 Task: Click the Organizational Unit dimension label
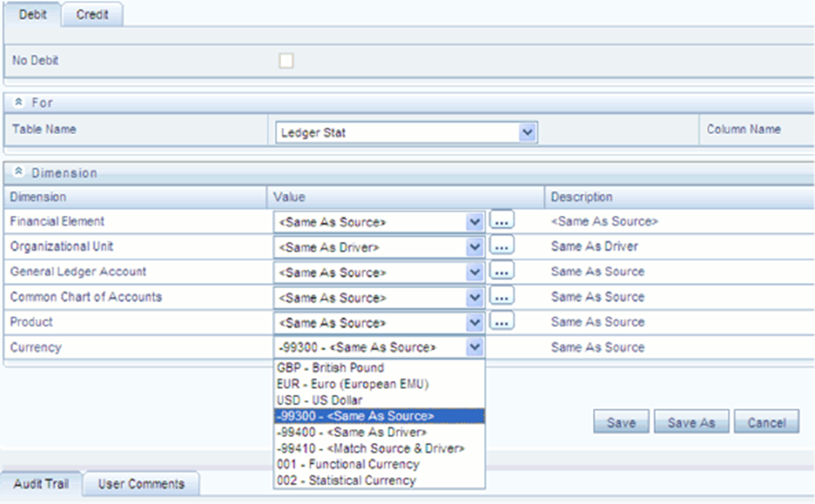pos(62,247)
